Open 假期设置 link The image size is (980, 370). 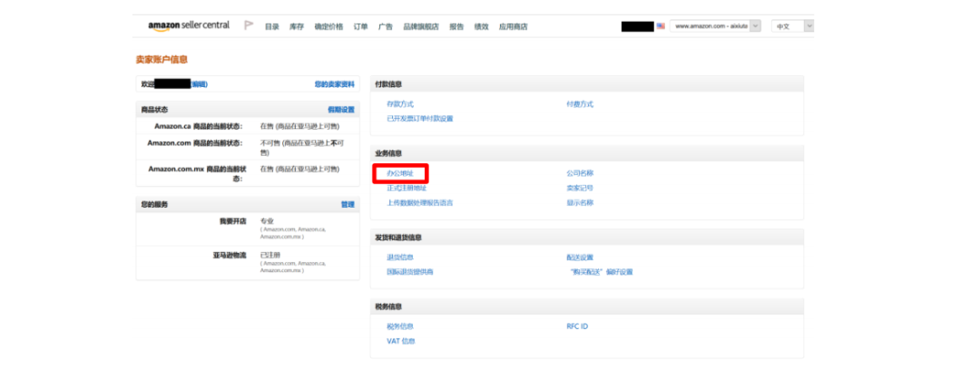click(340, 110)
